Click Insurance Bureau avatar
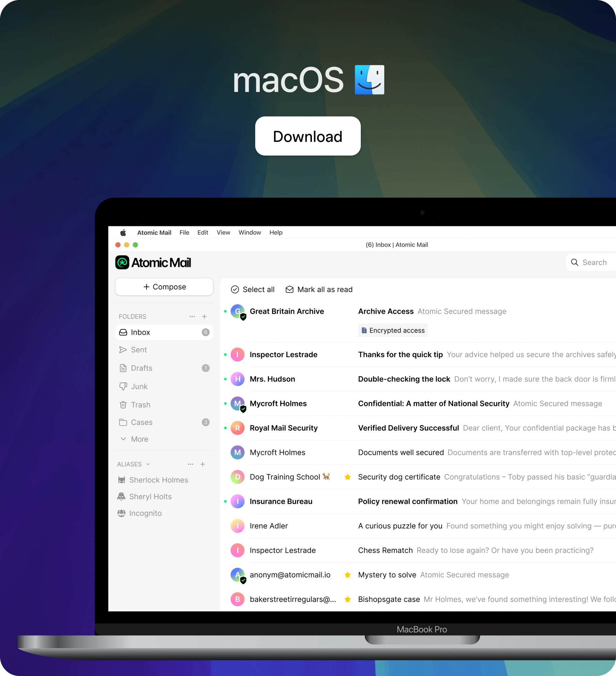The image size is (616, 676). pos(238,501)
